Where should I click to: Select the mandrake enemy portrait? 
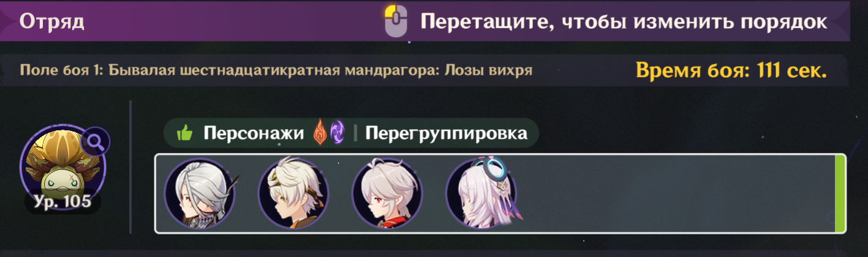(x=62, y=165)
